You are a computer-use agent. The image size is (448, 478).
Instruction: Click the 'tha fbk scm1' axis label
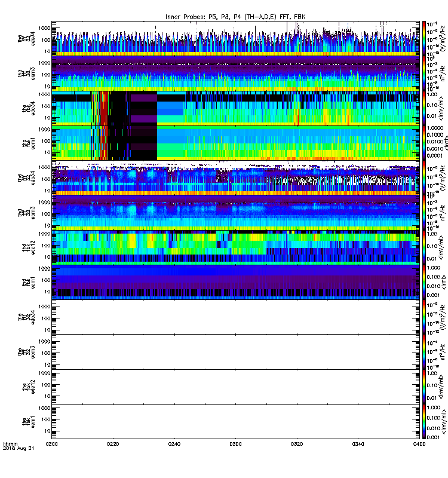coord(28,142)
